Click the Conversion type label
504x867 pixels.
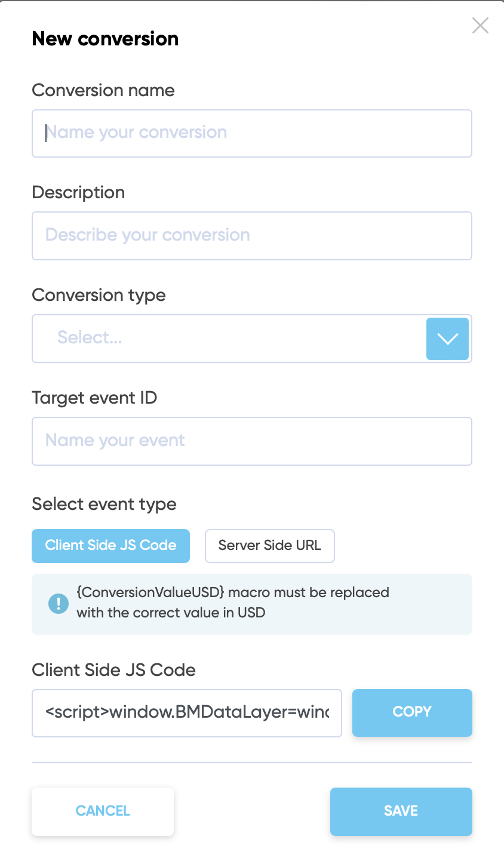(x=99, y=296)
